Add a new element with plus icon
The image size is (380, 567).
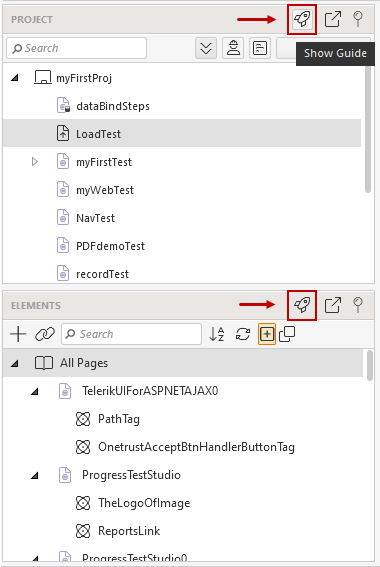(x=18, y=334)
